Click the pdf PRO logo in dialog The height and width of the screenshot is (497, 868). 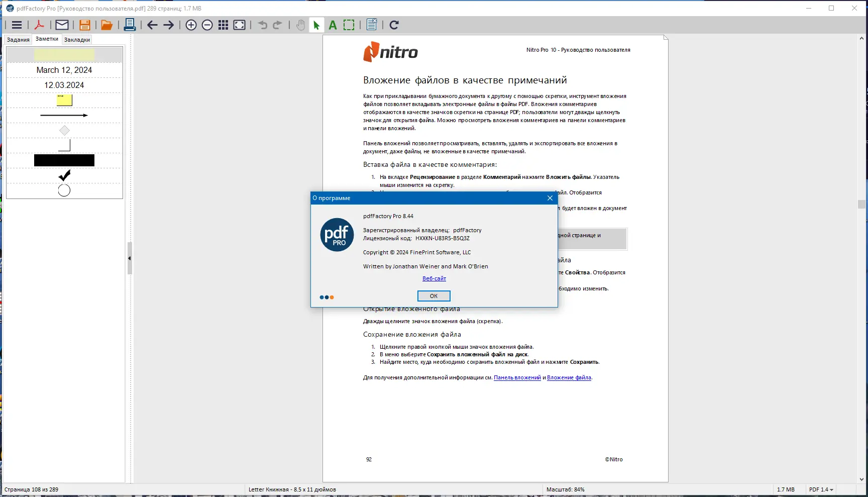tap(337, 235)
